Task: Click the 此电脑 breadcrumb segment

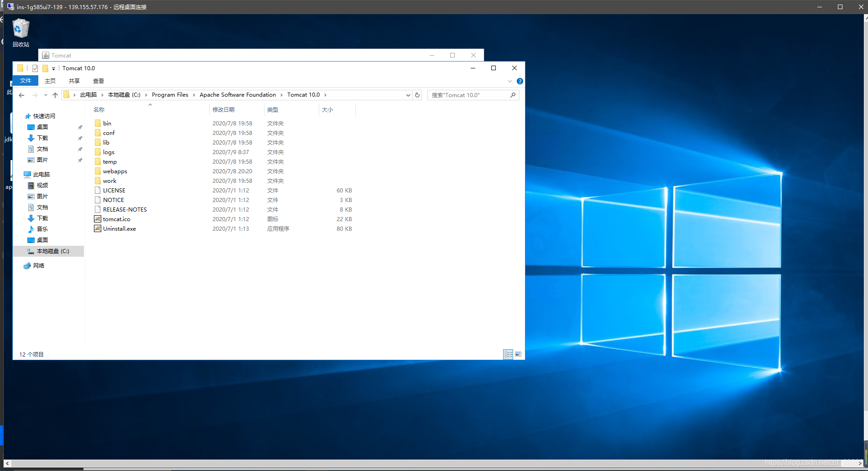Action: (x=88, y=95)
